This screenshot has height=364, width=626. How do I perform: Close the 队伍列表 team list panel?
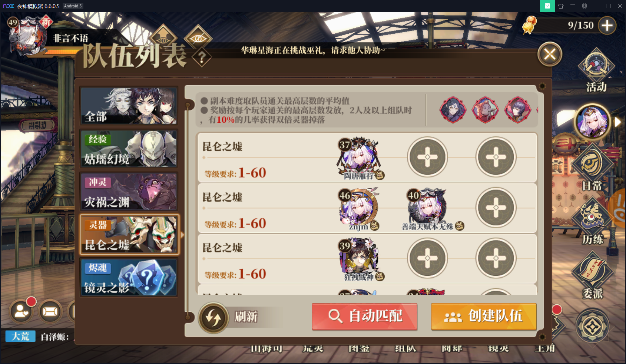tap(550, 54)
